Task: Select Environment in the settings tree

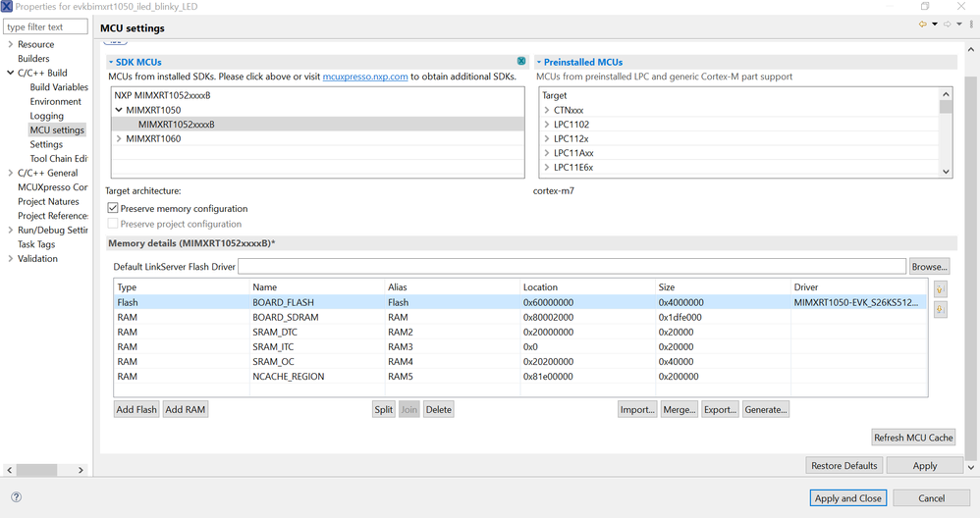Action: click(55, 101)
